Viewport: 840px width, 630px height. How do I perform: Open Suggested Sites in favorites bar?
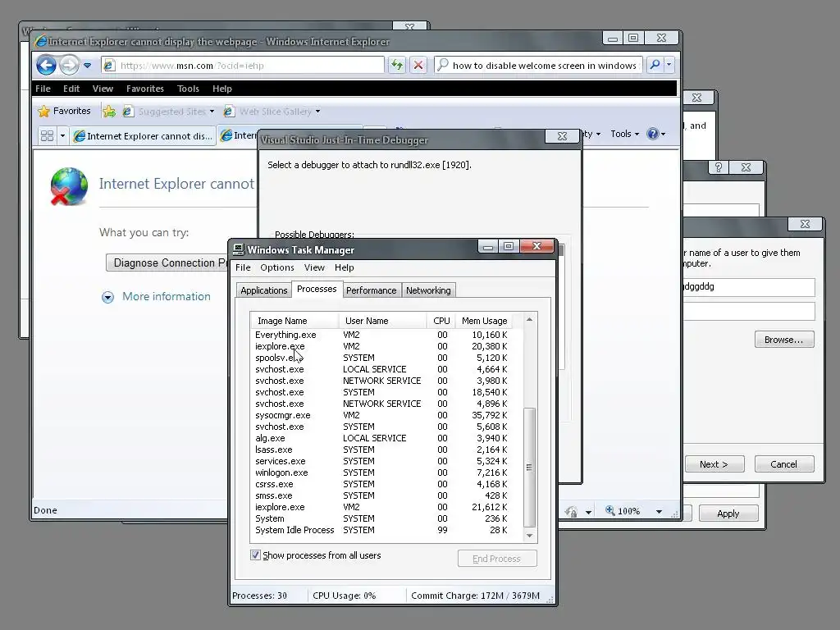168,112
